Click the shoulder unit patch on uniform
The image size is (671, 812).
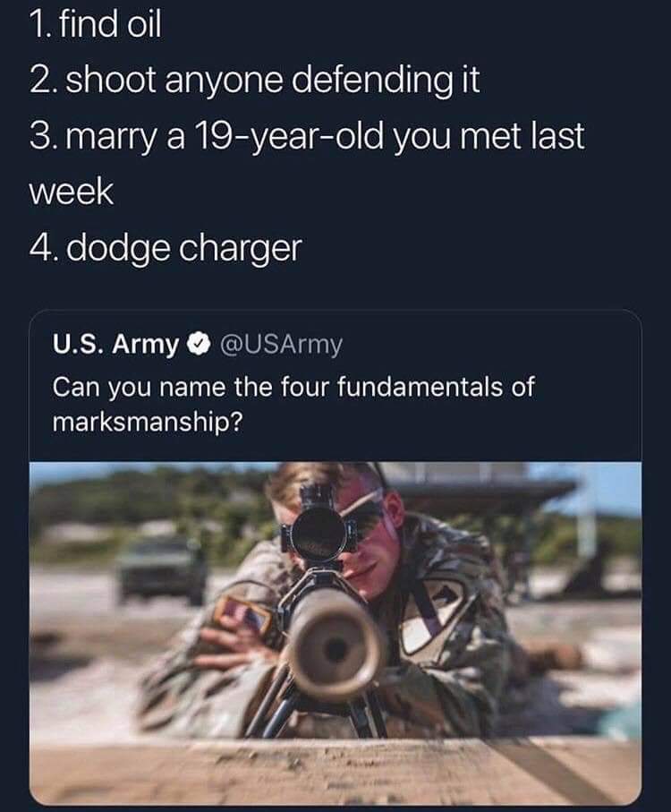pos(436,613)
